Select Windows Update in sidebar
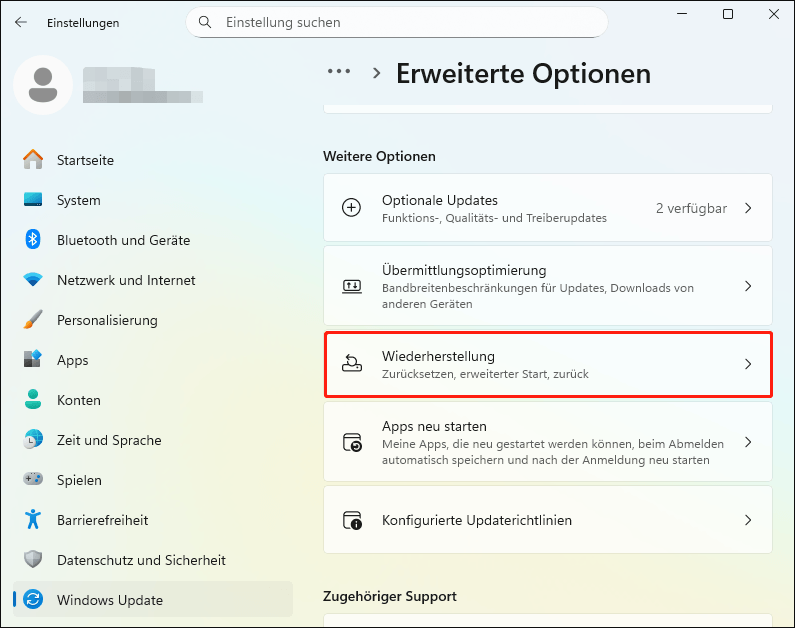795x628 pixels. (x=153, y=600)
